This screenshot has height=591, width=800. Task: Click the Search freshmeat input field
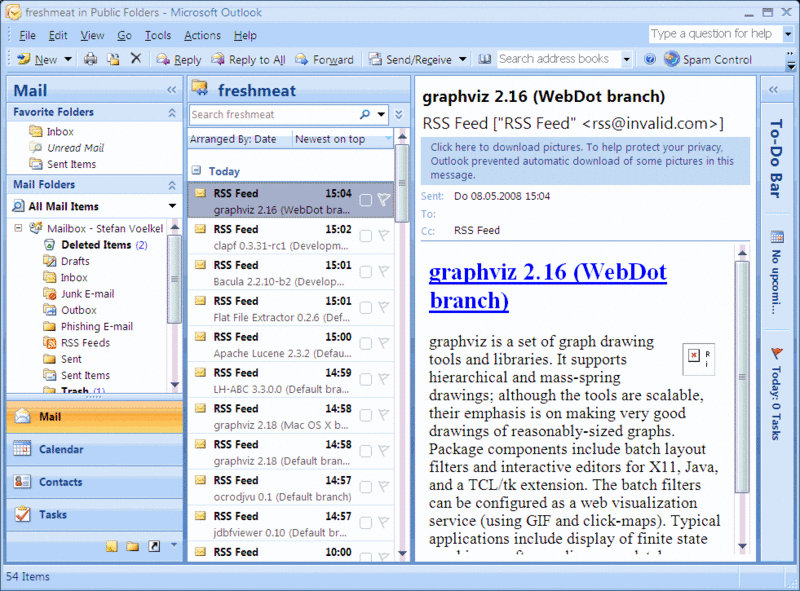point(273,115)
